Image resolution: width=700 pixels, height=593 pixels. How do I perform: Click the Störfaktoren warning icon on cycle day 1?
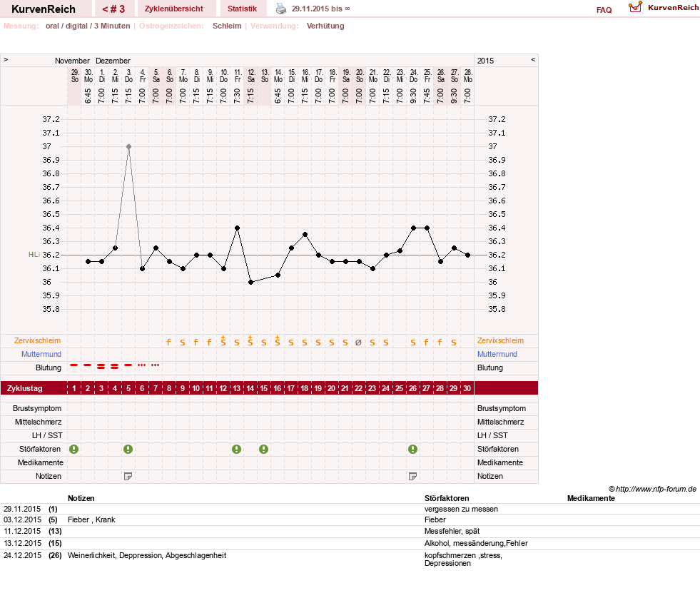pyautogui.click(x=74, y=450)
